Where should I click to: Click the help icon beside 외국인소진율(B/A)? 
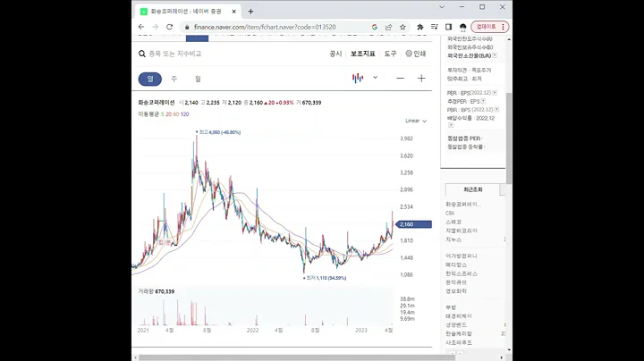[495, 55]
